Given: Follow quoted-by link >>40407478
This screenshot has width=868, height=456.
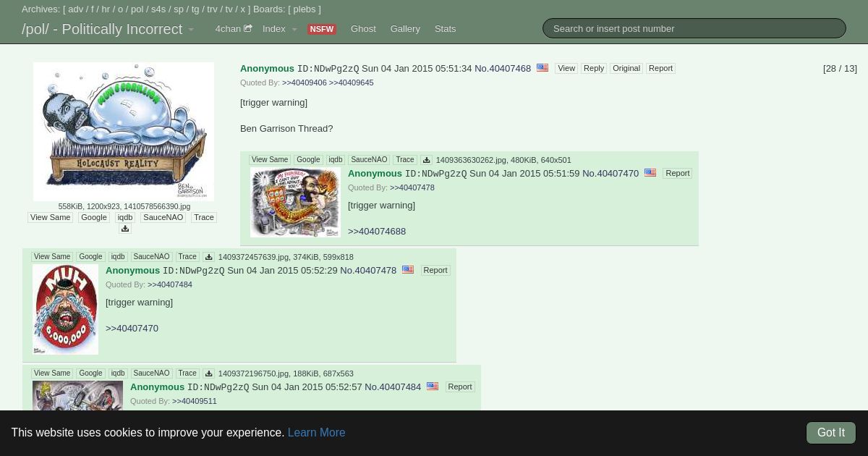Looking at the screenshot, I should [412, 187].
